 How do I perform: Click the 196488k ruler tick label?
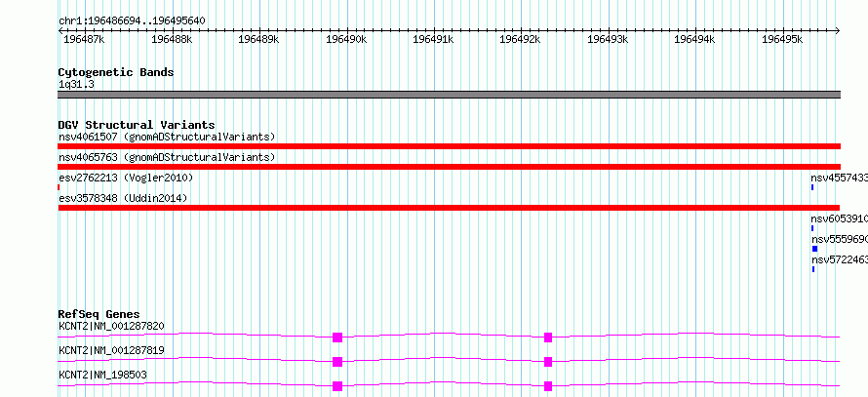[171, 39]
